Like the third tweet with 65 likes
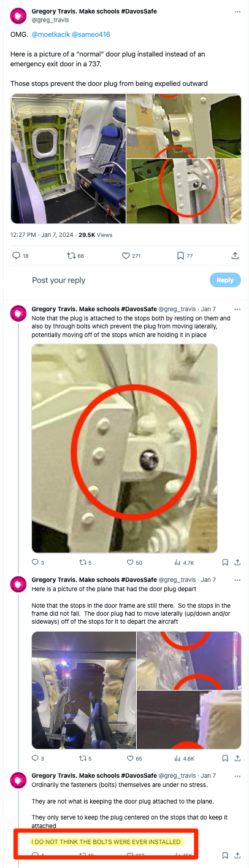This screenshot has width=249, height=868. coord(134,758)
